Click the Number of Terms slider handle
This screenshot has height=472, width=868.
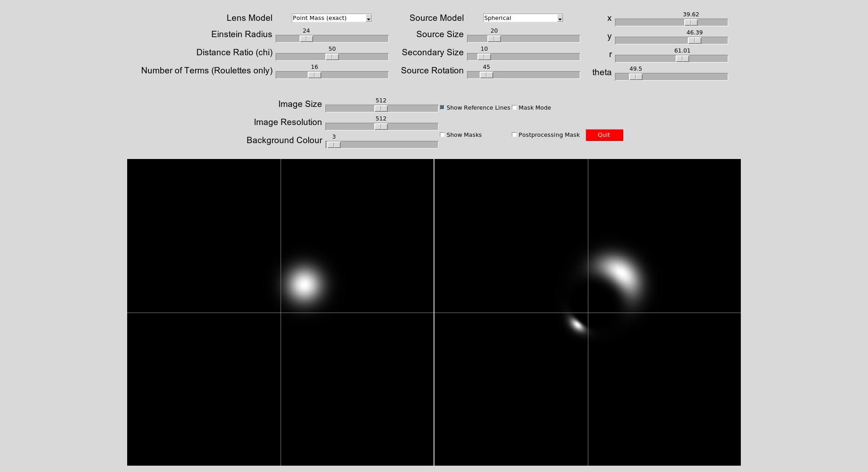coord(315,75)
